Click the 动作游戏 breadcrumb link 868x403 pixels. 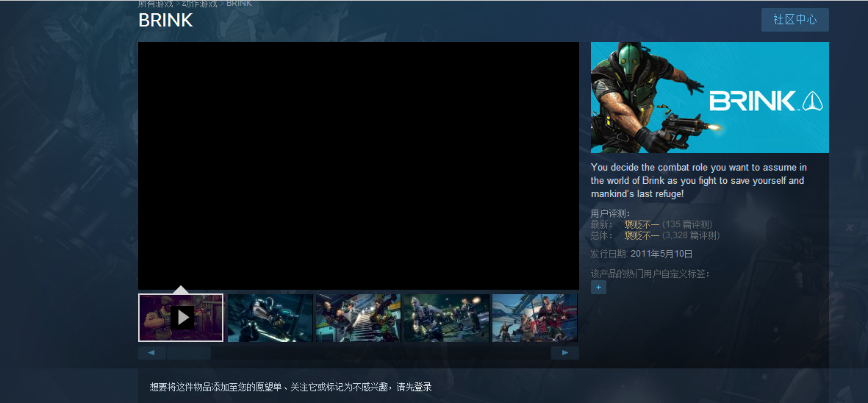click(x=199, y=4)
